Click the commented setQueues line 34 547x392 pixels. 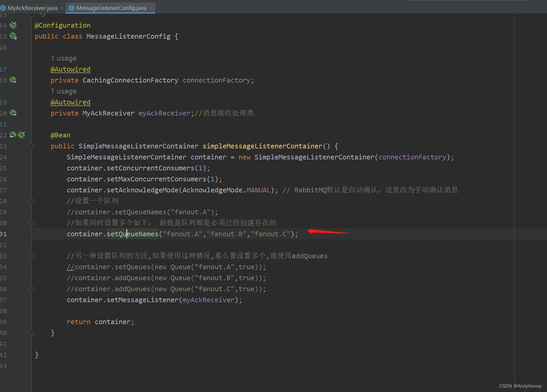click(x=167, y=267)
